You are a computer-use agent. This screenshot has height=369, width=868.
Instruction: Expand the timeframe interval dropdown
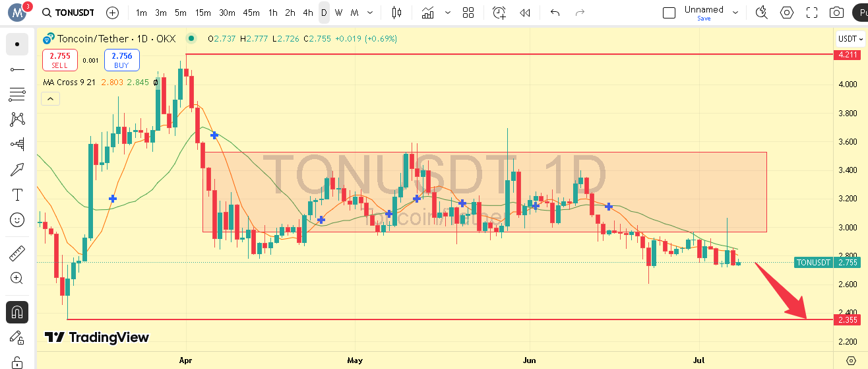pyautogui.click(x=370, y=13)
